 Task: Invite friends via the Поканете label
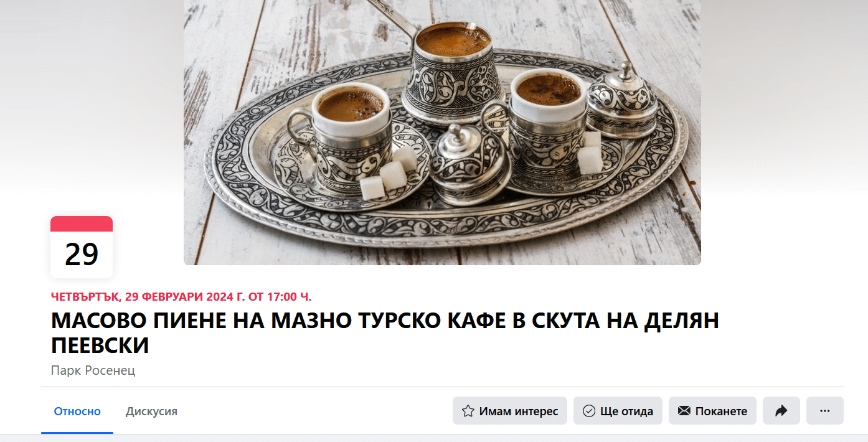(721, 411)
